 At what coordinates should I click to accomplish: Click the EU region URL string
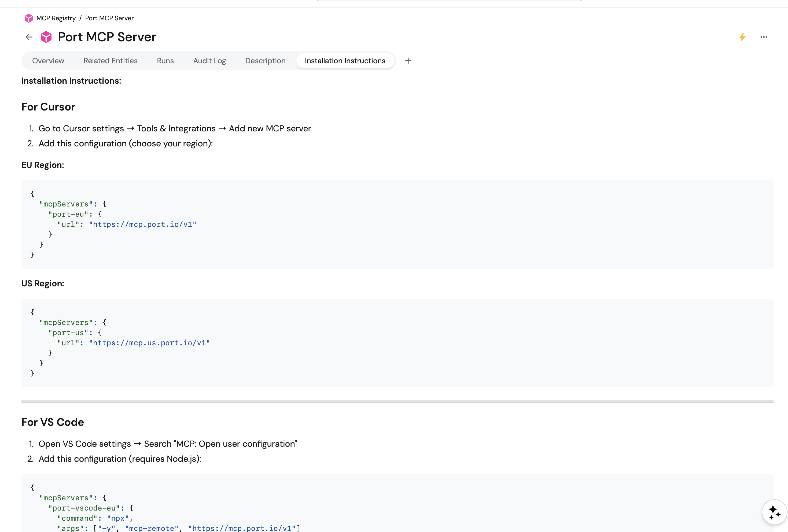tap(143, 224)
